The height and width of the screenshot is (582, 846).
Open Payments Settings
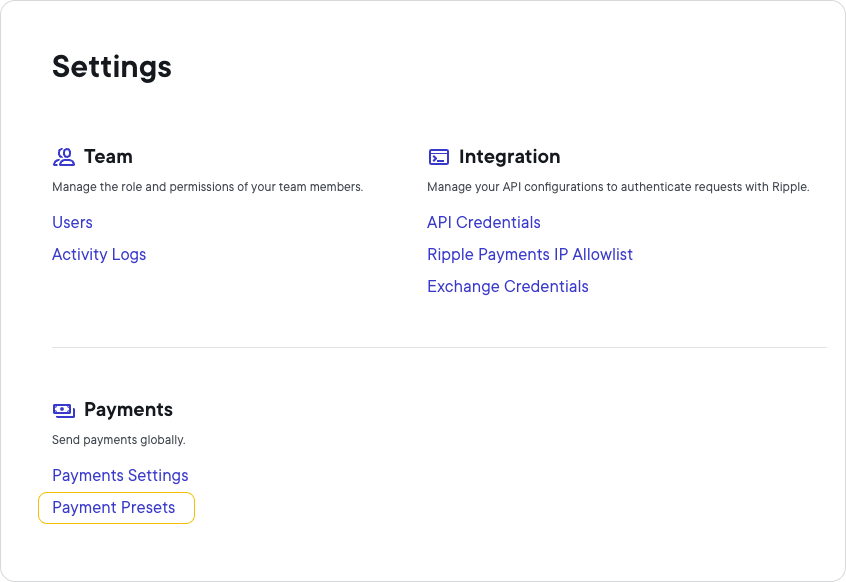click(x=120, y=475)
